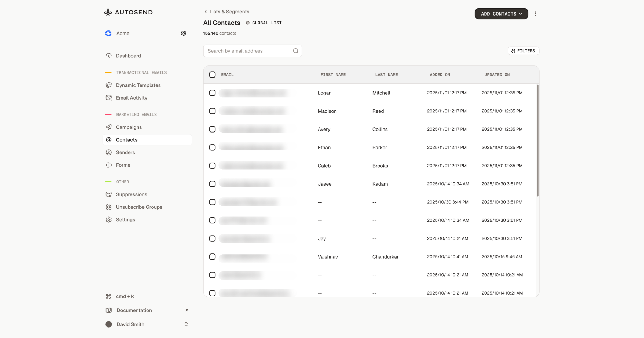Image resolution: width=644 pixels, height=338 pixels.
Task: Select the Jaeee Kadam row checkbox
Action: point(212,184)
